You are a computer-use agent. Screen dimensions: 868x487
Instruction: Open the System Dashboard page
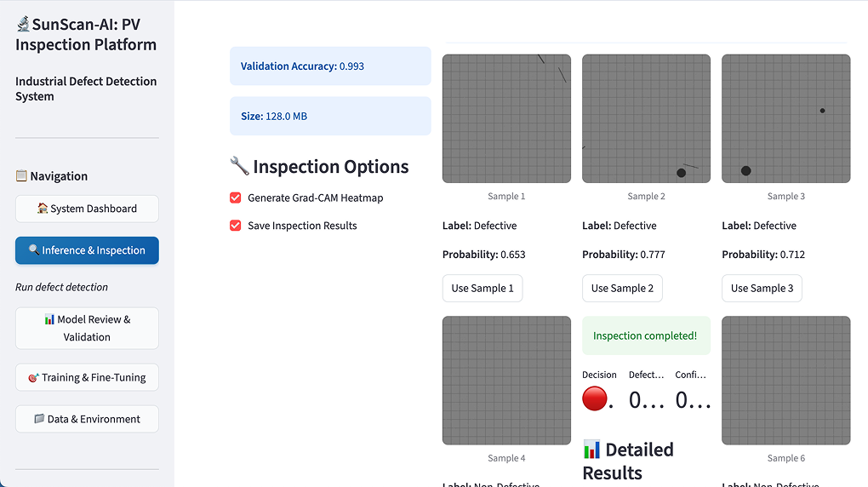87,209
